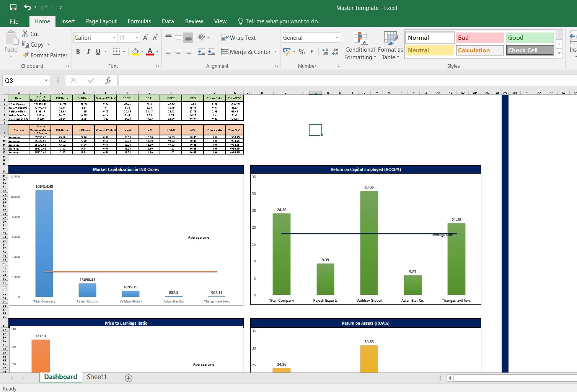Apply comma style format

coord(312,51)
